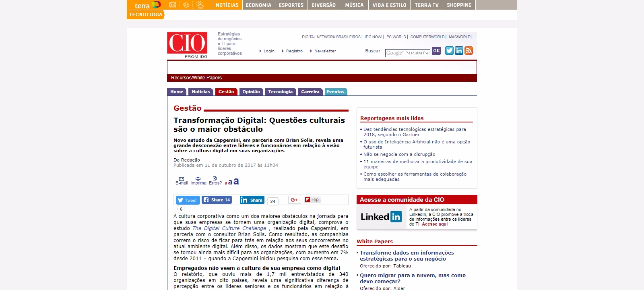The image size is (644, 290).
Task: Share article on Facebook
Action: click(x=217, y=200)
